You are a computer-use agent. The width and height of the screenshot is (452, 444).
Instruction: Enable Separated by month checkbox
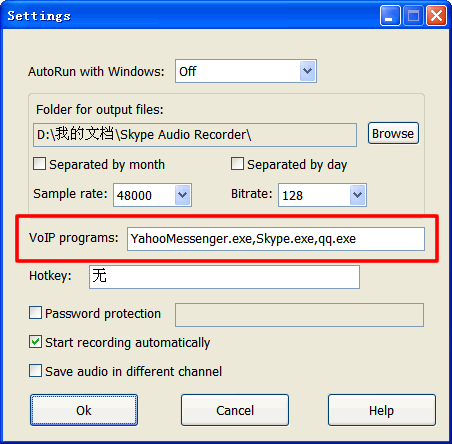(x=39, y=164)
